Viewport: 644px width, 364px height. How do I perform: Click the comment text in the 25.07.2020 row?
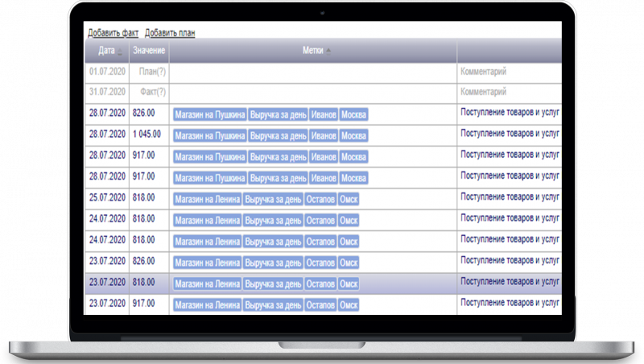tap(510, 196)
